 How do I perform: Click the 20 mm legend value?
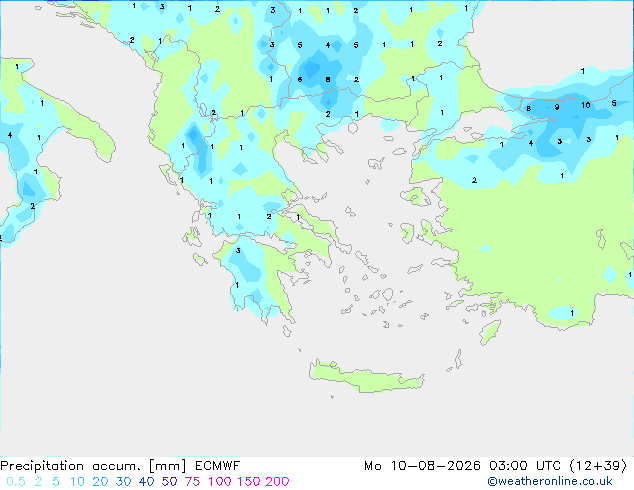coord(100,482)
